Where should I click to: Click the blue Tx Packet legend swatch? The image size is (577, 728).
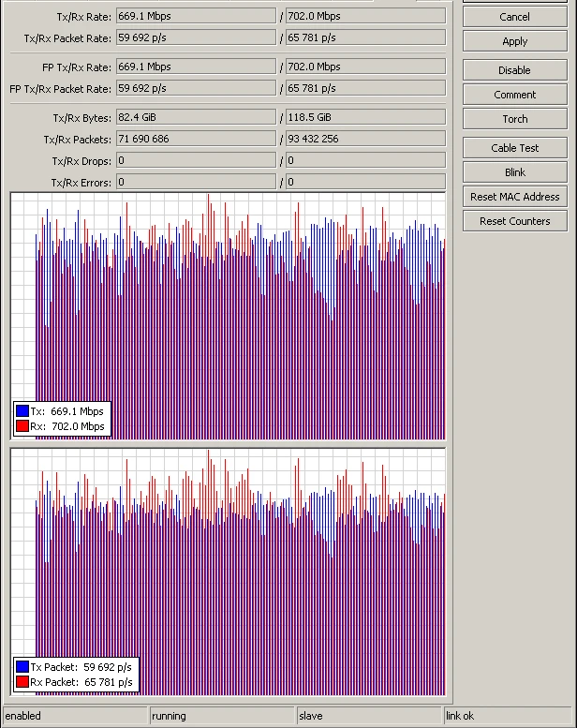pos(22,667)
